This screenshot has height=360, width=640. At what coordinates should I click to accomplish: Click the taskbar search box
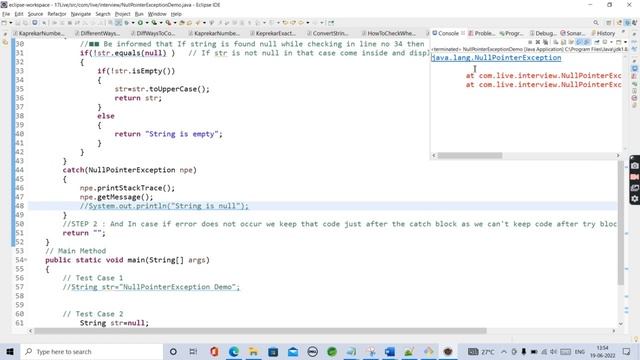(92, 351)
